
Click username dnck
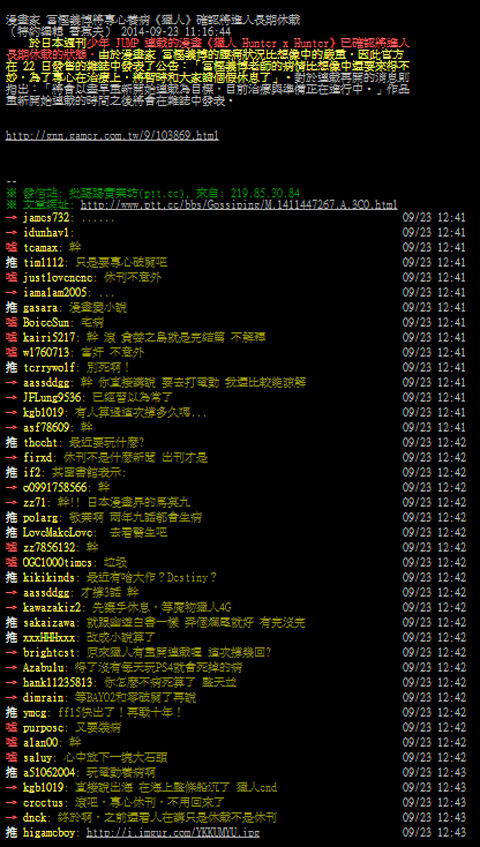(x=35, y=817)
